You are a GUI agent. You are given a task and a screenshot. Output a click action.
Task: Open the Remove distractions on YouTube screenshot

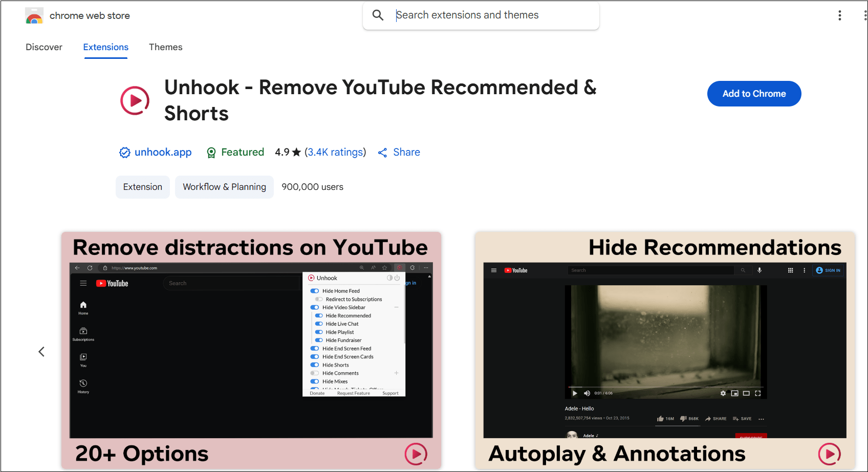pyautogui.click(x=251, y=351)
